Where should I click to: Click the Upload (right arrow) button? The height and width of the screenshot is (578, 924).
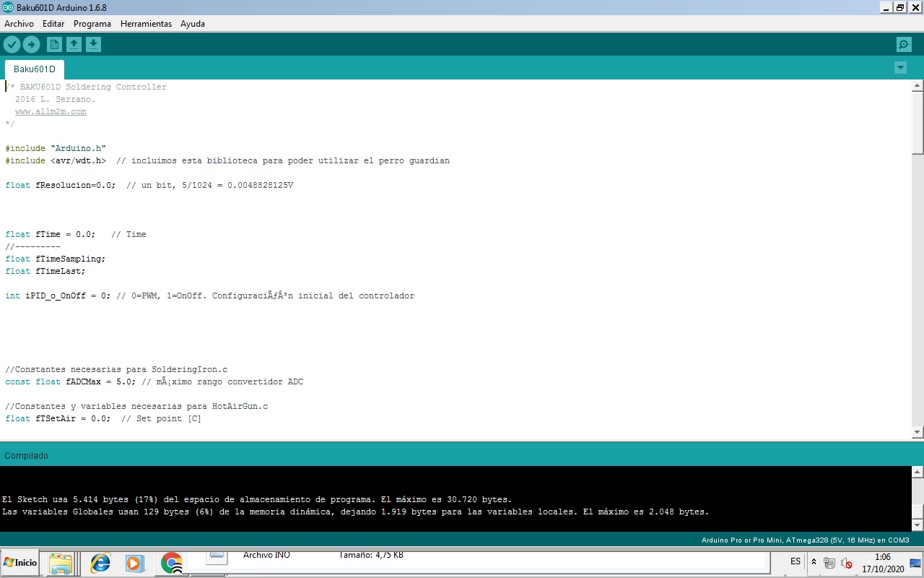[31, 45]
